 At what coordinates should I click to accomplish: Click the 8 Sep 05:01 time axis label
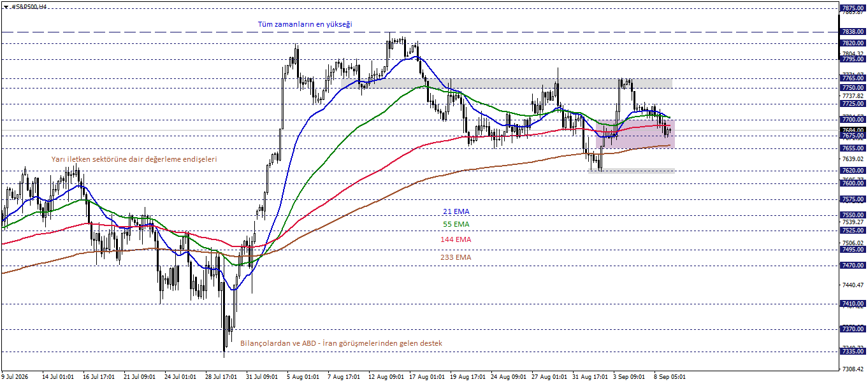669,377
